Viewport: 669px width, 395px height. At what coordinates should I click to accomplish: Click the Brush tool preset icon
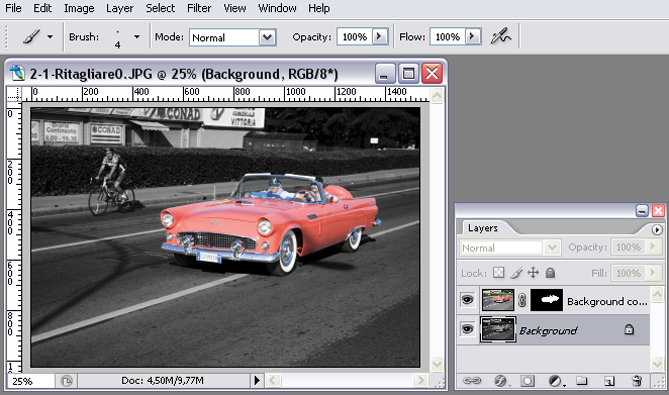(x=31, y=37)
